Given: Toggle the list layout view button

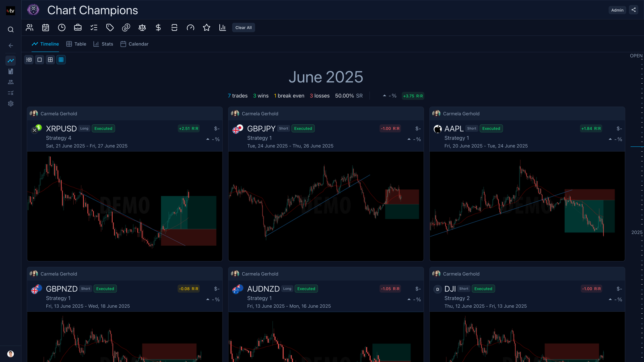Looking at the screenshot, I should click(29, 60).
